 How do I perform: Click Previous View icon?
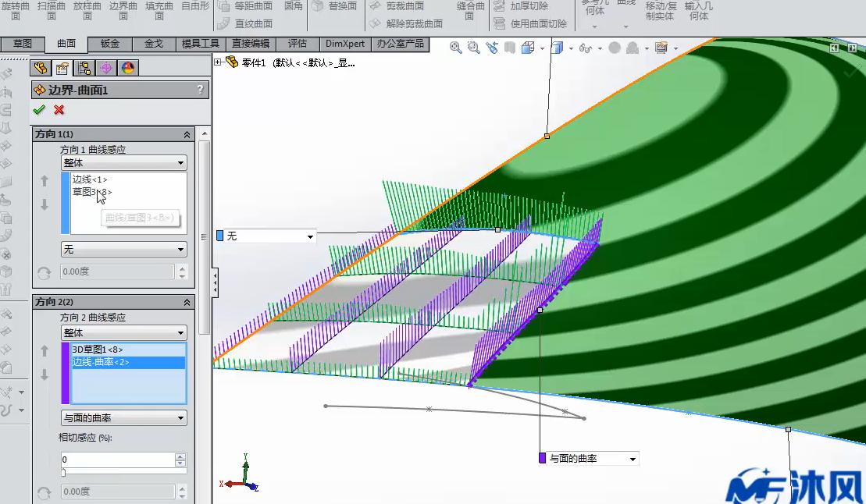491,48
